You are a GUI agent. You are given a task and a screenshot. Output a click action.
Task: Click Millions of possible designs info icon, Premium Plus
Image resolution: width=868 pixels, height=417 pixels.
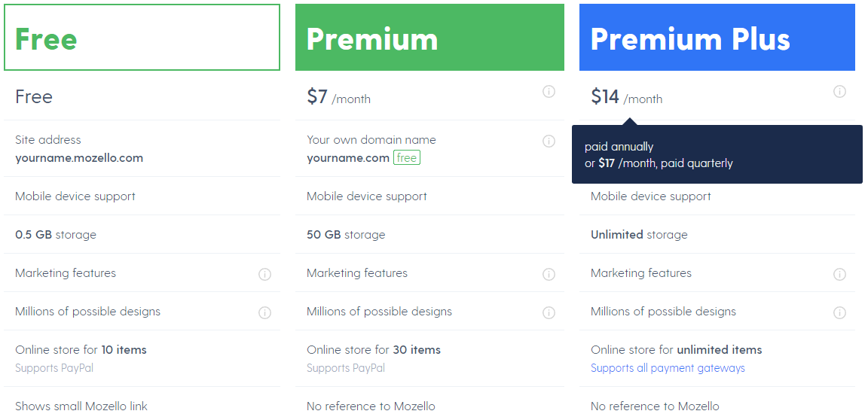[x=839, y=312]
